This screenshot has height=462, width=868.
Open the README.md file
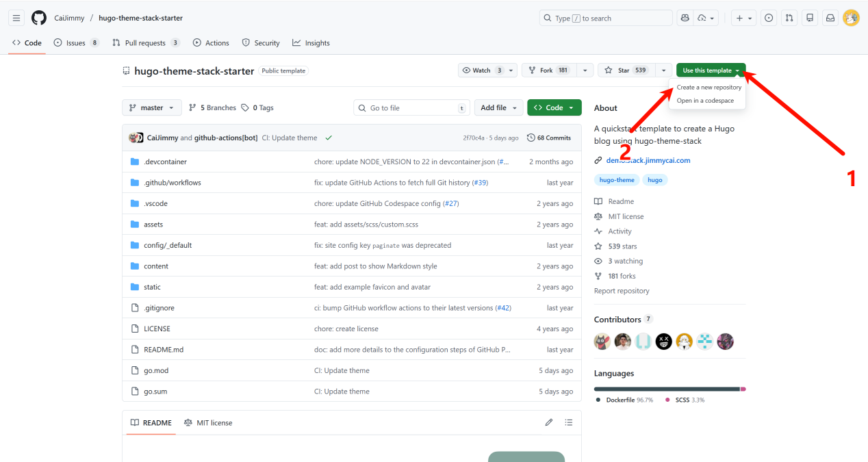click(164, 350)
